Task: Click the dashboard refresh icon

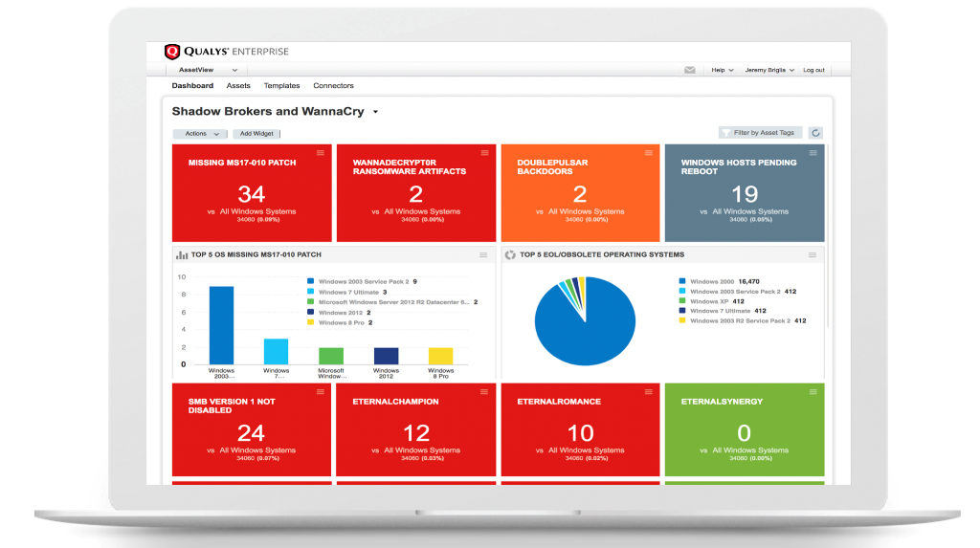Action: click(x=815, y=133)
